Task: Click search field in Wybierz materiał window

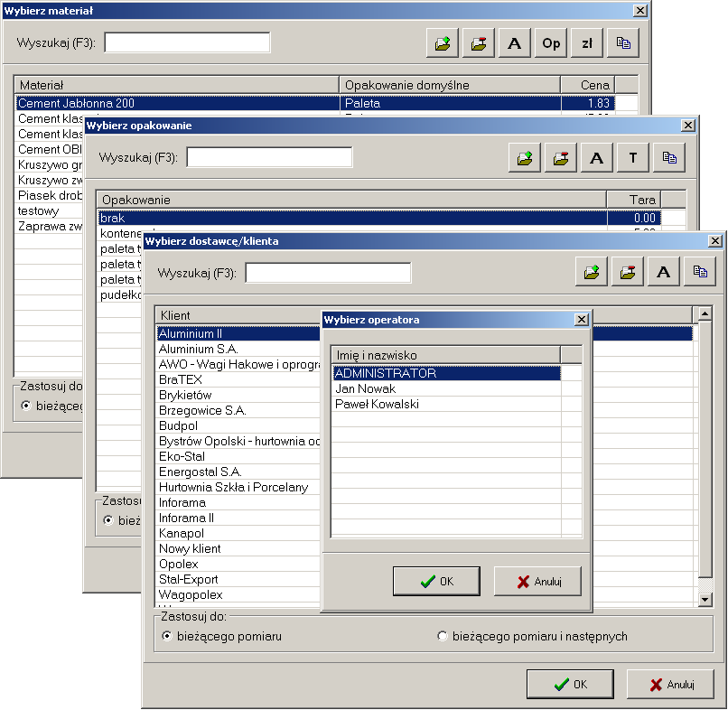Action: (187, 42)
